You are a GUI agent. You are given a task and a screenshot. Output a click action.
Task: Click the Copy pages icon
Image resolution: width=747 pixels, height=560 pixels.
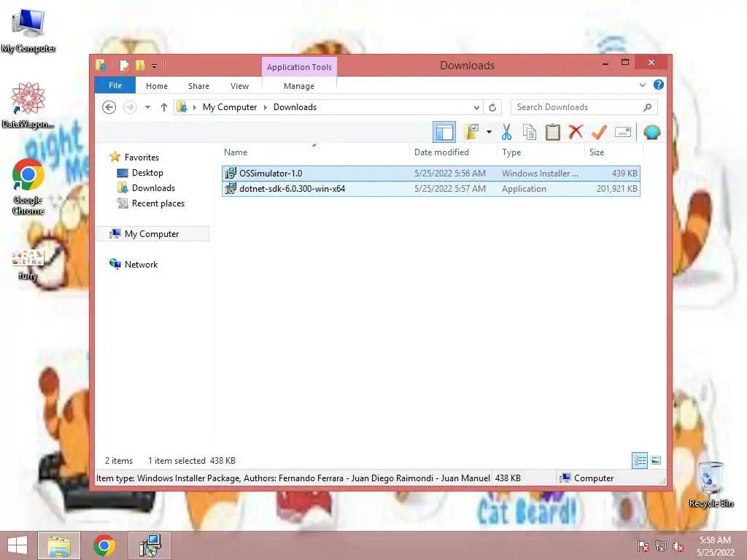(530, 132)
